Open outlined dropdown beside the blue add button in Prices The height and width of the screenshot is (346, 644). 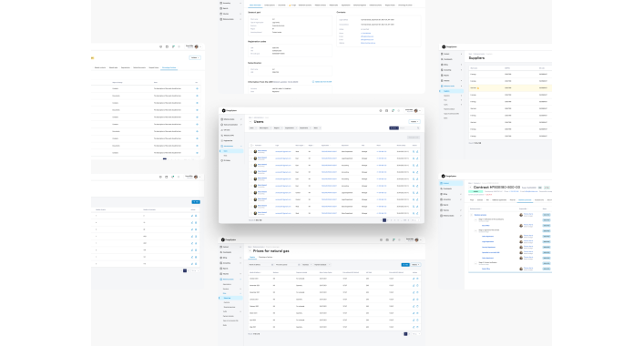pos(415,265)
